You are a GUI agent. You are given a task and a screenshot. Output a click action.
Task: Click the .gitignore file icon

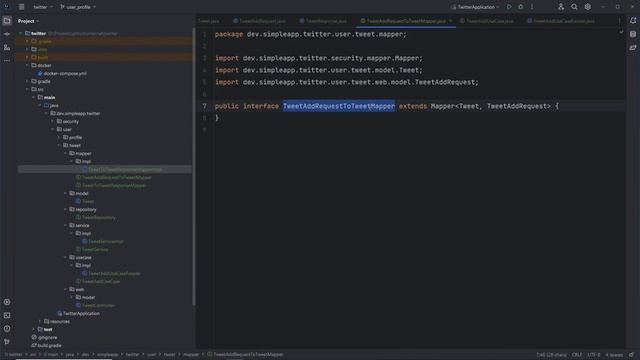[x=34, y=338]
